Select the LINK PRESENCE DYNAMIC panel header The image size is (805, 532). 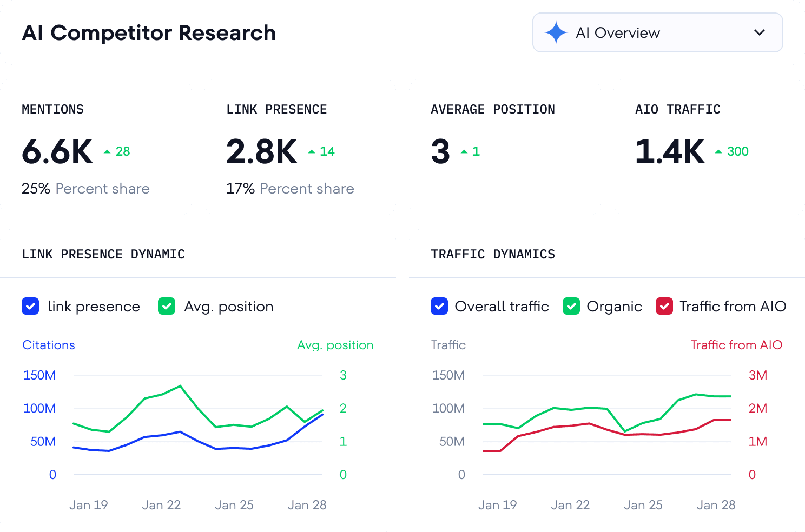pos(103,254)
